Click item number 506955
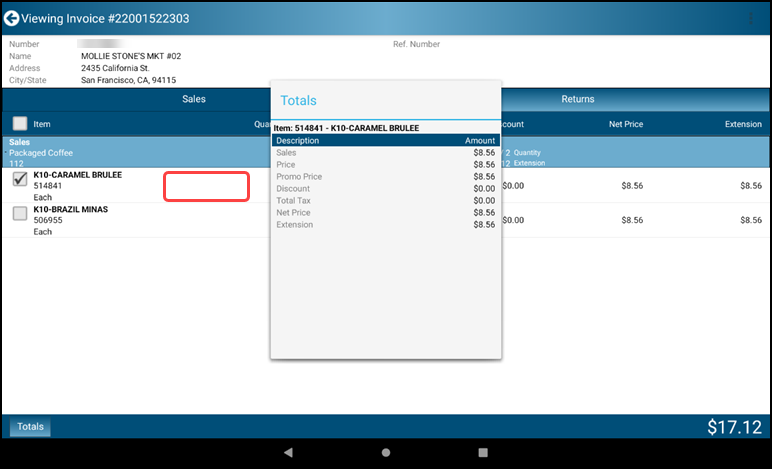The image size is (772, 469). click(x=48, y=220)
